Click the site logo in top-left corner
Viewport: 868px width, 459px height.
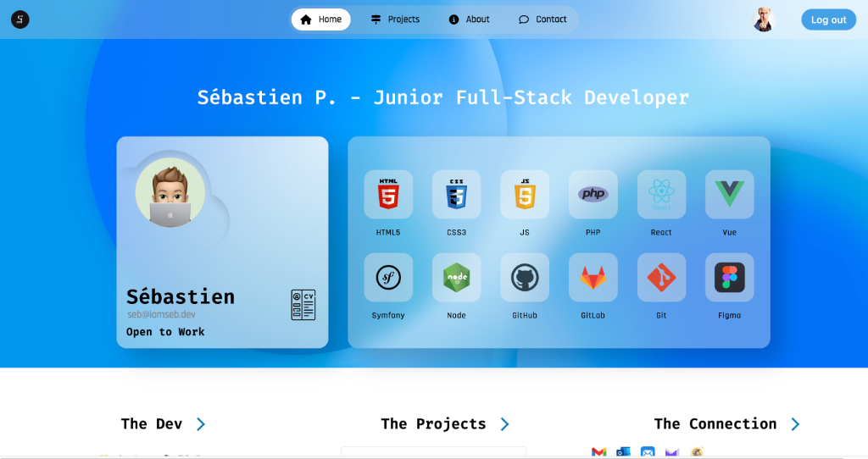(20, 19)
